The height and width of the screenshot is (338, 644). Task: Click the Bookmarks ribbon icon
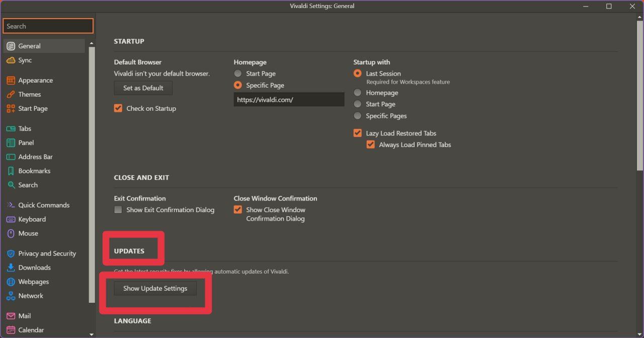tap(11, 171)
